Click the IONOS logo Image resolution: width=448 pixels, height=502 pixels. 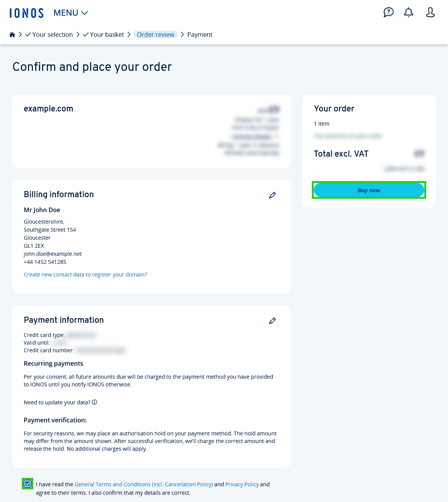[x=26, y=13]
